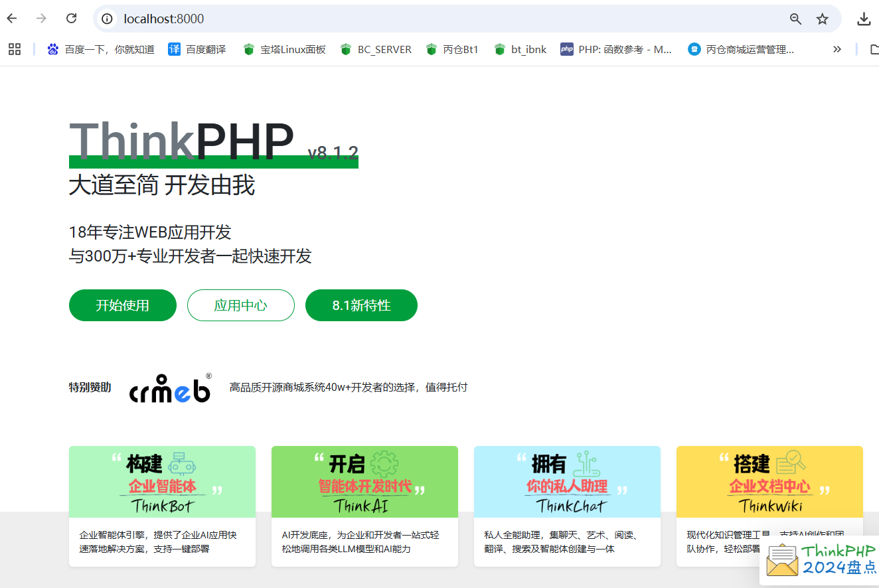The height and width of the screenshot is (588, 879).
Task: Open the ThinkChat 你的私人助理 card image
Action: click(x=567, y=482)
